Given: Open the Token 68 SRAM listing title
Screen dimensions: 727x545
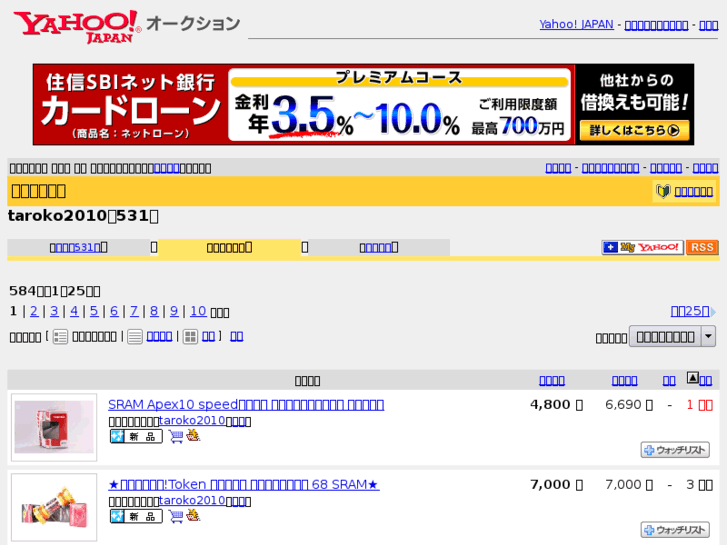Looking at the screenshot, I should pyautogui.click(x=244, y=485).
